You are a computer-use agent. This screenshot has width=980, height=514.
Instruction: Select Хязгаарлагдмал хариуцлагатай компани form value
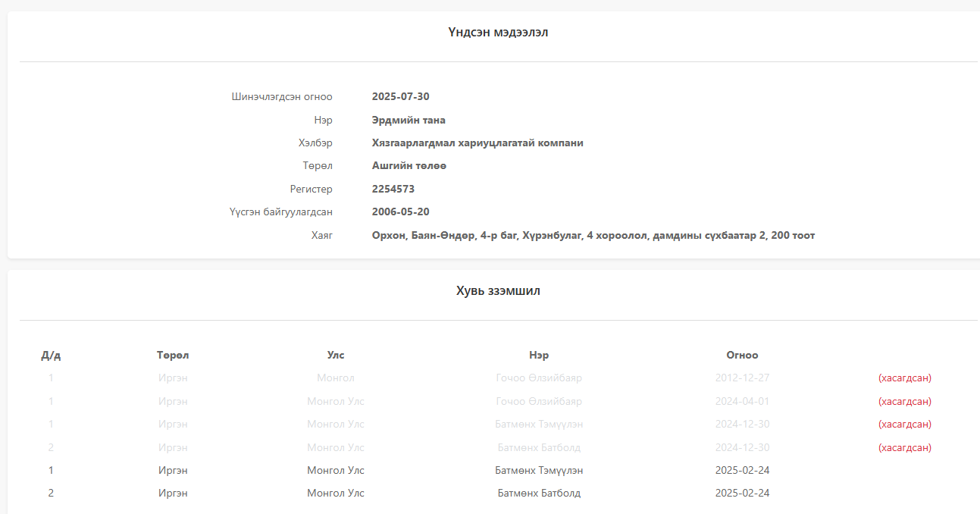(x=477, y=143)
